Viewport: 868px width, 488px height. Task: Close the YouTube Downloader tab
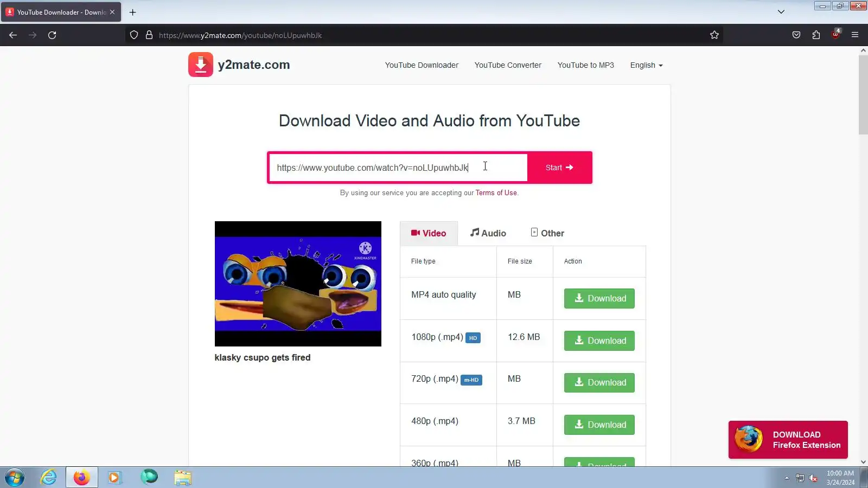click(112, 12)
